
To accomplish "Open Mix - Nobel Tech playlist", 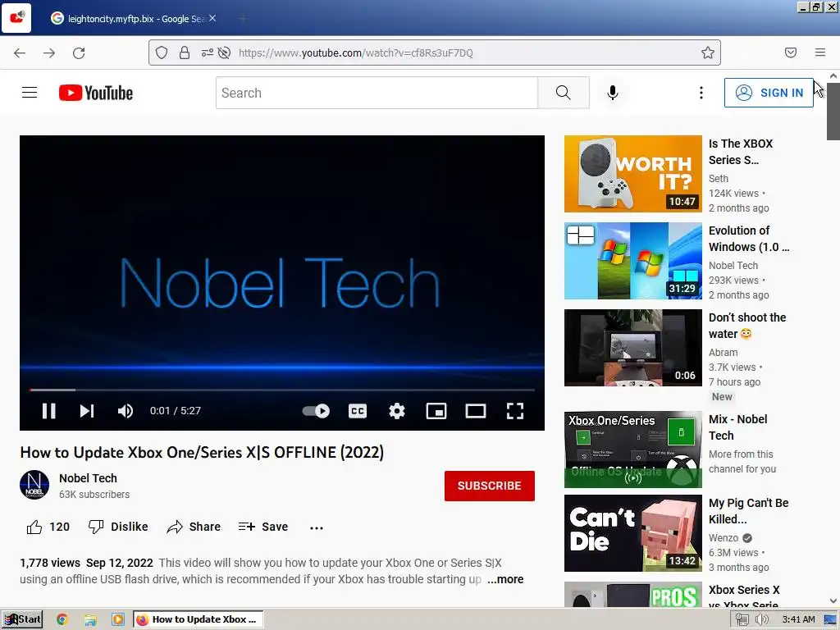I will pos(632,450).
